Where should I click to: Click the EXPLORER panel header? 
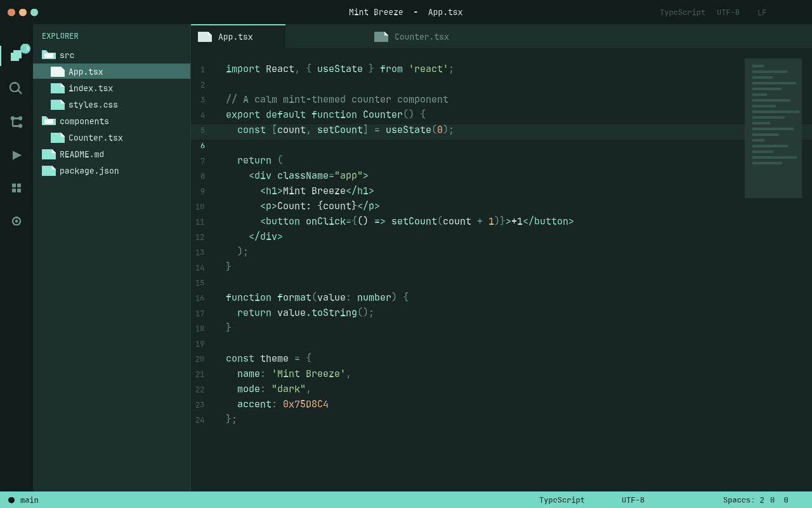point(60,36)
